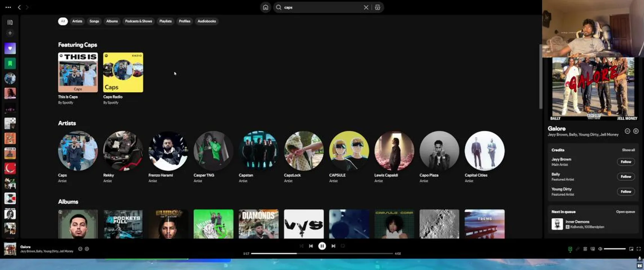Open Browse icon right of search field
Screen dimensions: 644x270
point(378,7)
